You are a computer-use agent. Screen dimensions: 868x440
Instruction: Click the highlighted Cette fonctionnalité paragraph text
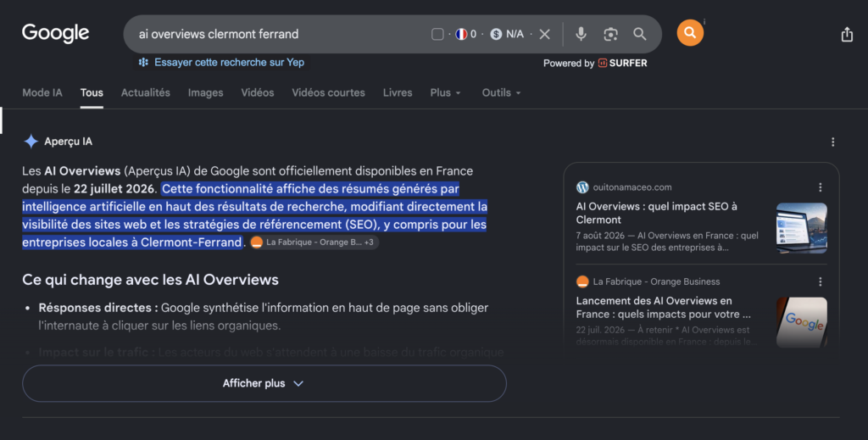pyautogui.click(x=254, y=215)
